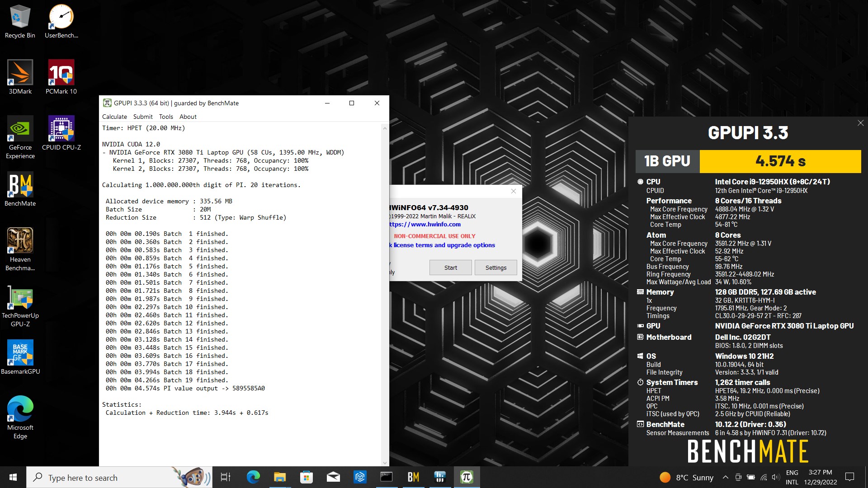Open the terminal window taskbar icon
Image resolution: width=868 pixels, height=488 pixels.
point(387,477)
